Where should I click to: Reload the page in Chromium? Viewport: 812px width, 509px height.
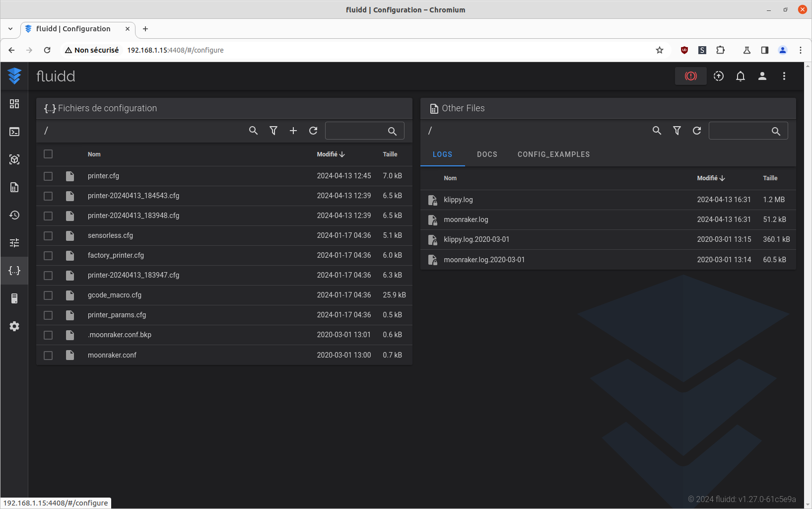pyautogui.click(x=47, y=50)
